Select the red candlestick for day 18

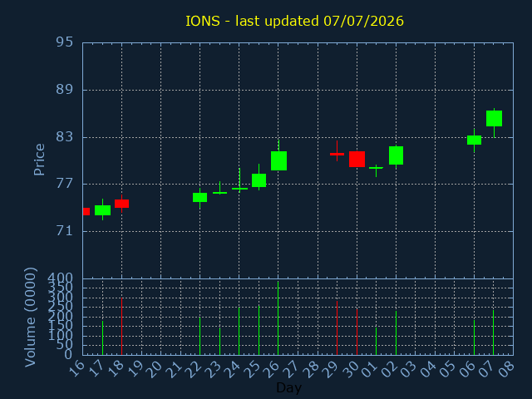(122, 204)
